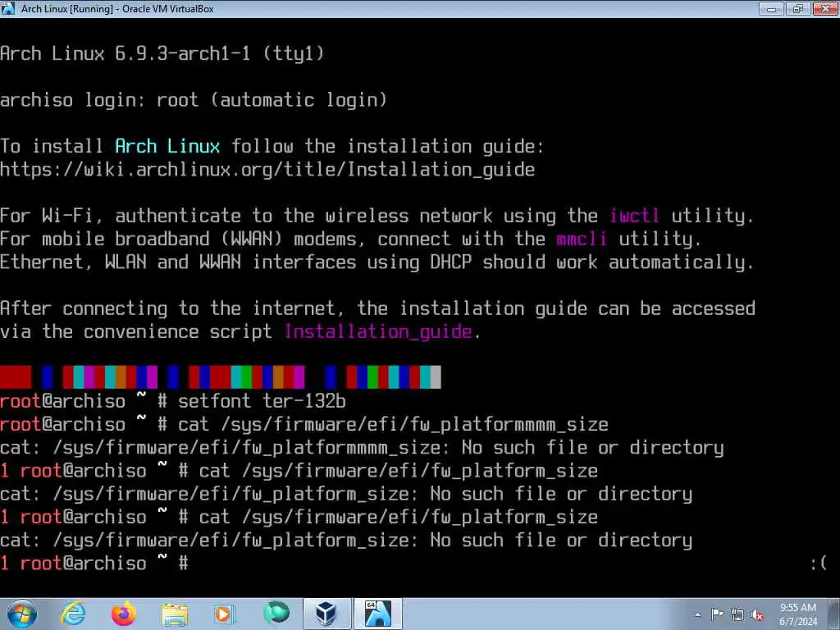Screen dimensions: 840x630
Task: Open the Action Center flag icon
Action: click(x=717, y=614)
